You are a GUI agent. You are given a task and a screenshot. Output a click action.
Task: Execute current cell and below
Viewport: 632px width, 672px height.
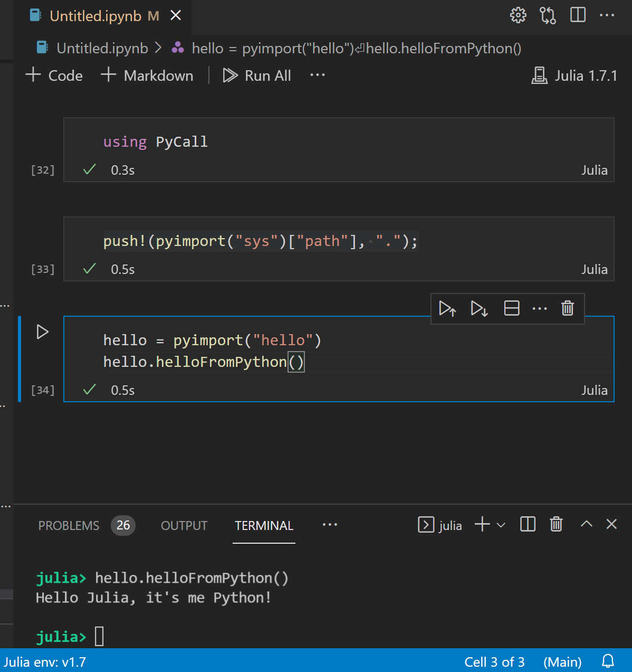click(x=480, y=308)
